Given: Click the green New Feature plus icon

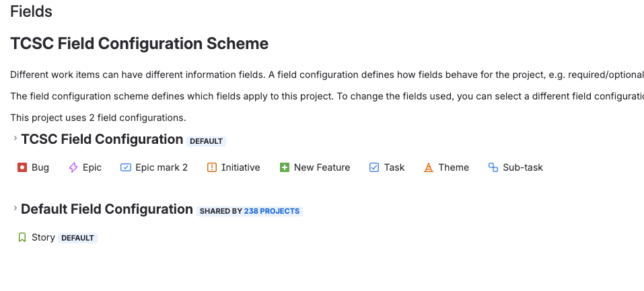Looking at the screenshot, I should click(285, 167).
